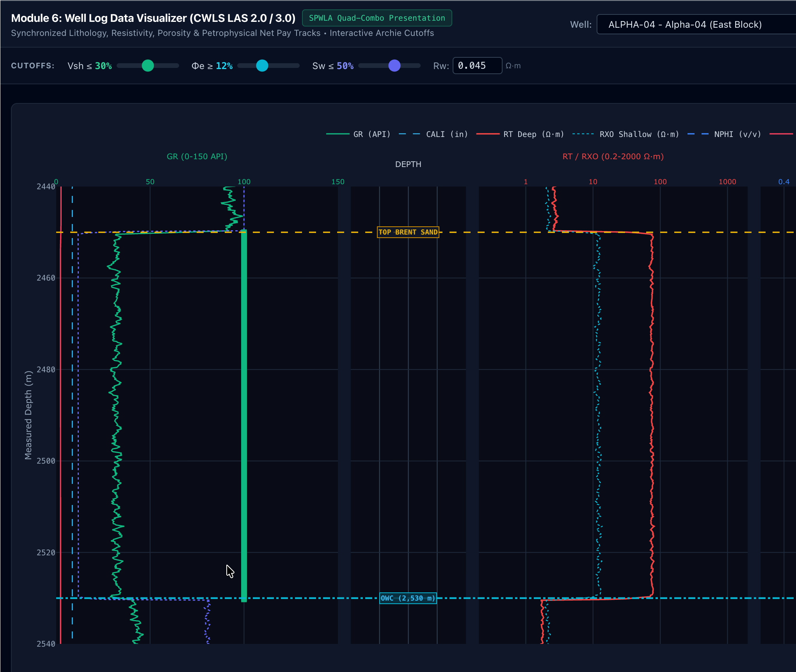Viewport: 796px width, 672px height.
Task: Select the TOP BRENT SAND marker label
Action: 408,232
